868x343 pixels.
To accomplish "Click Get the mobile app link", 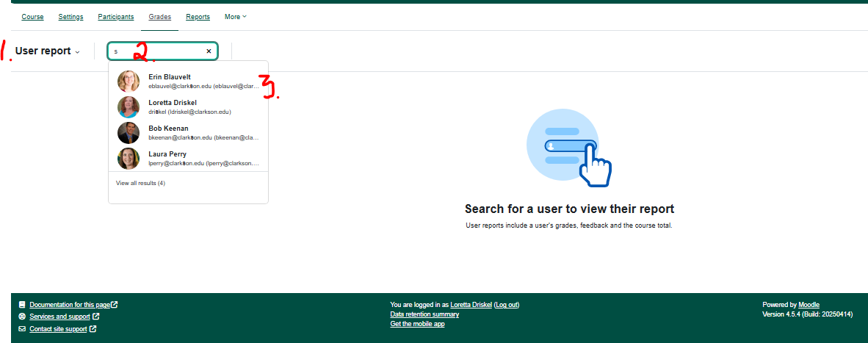I will click(417, 324).
